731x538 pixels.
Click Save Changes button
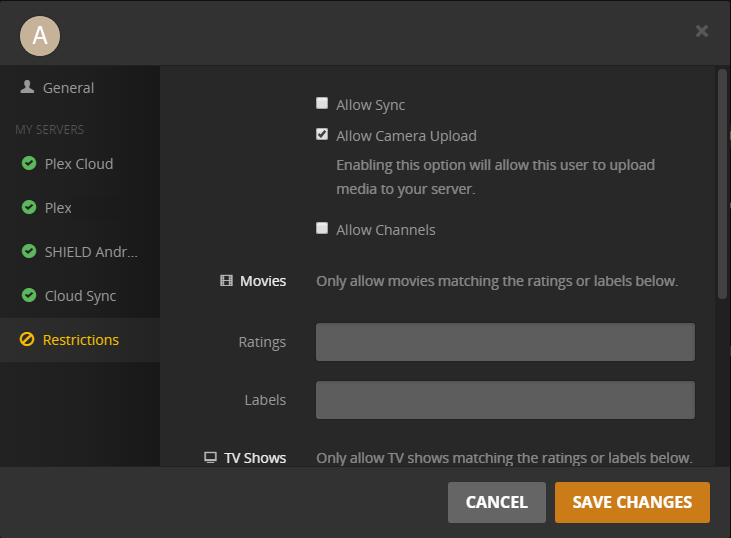tap(632, 502)
